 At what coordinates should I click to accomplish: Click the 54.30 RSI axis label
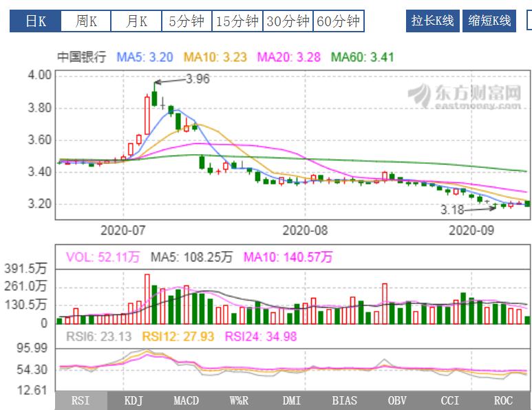(32, 369)
